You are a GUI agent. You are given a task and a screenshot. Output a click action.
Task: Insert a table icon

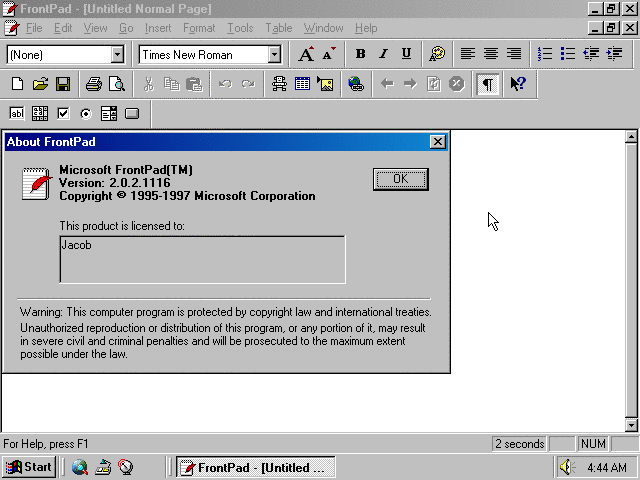click(302, 84)
